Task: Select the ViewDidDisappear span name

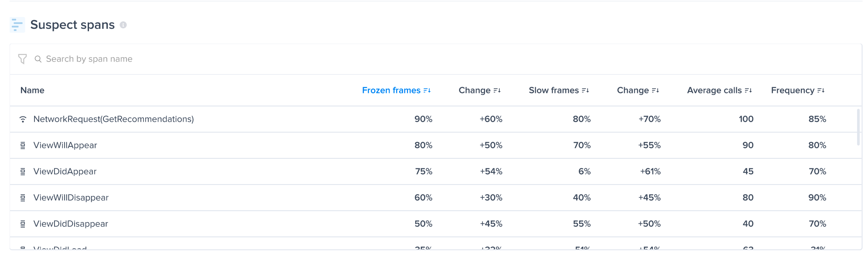Action: point(71,224)
